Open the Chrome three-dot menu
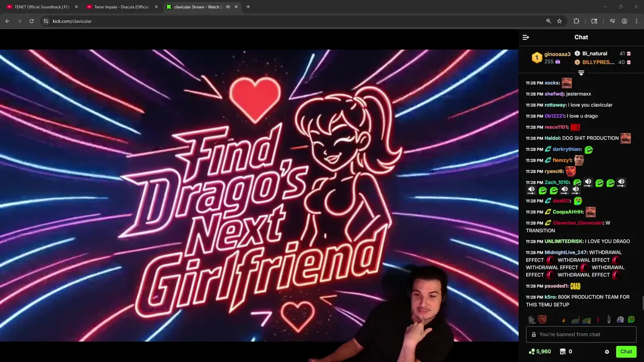This screenshot has height=362, width=644. 636,21
